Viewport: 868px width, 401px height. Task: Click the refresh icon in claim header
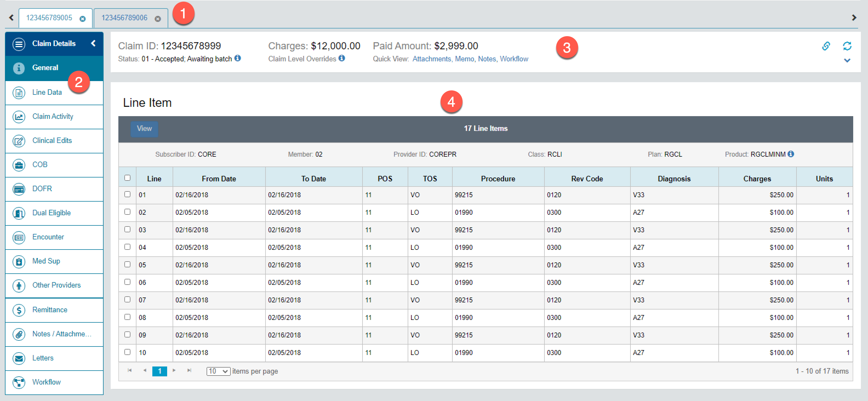[x=847, y=46]
